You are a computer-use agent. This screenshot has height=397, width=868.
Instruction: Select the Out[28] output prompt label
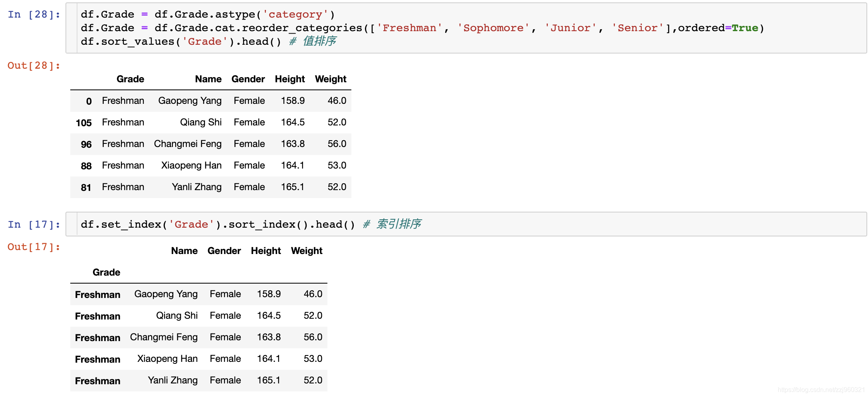point(34,66)
